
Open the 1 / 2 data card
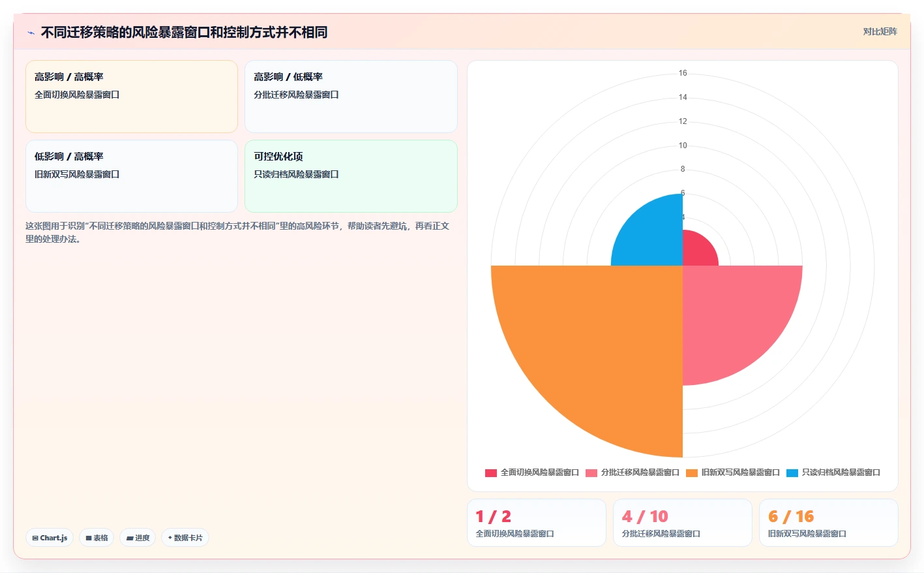pos(537,523)
